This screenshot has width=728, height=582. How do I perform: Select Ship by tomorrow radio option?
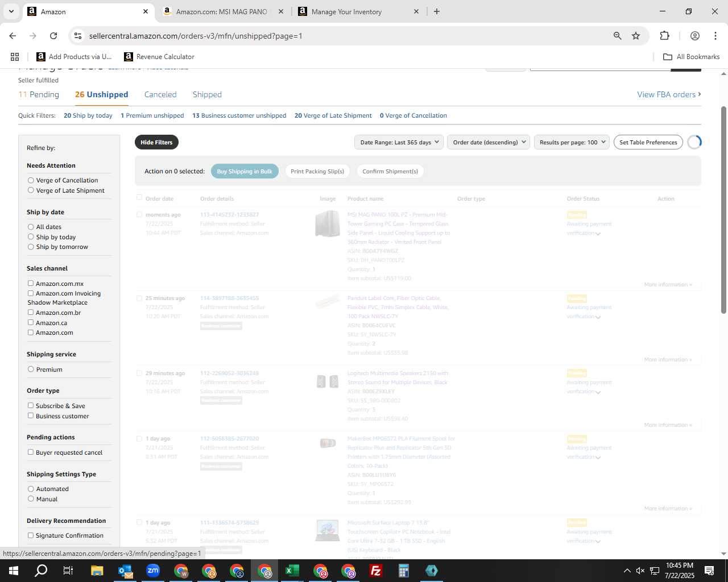coord(31,247)
